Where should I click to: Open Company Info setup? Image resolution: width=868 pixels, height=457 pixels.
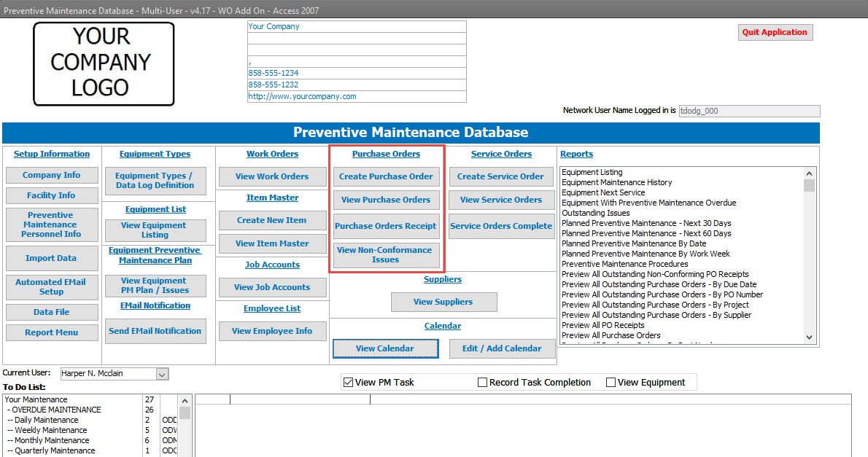point(51,175)
